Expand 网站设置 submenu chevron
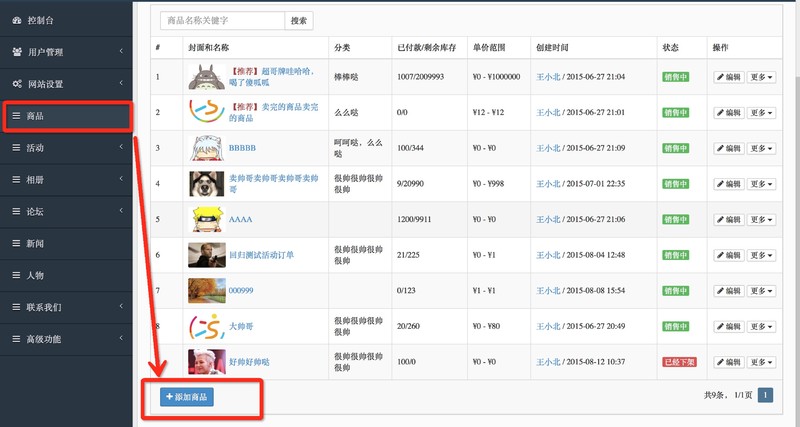This screenshot has width=800, height=427. [121, 83]
